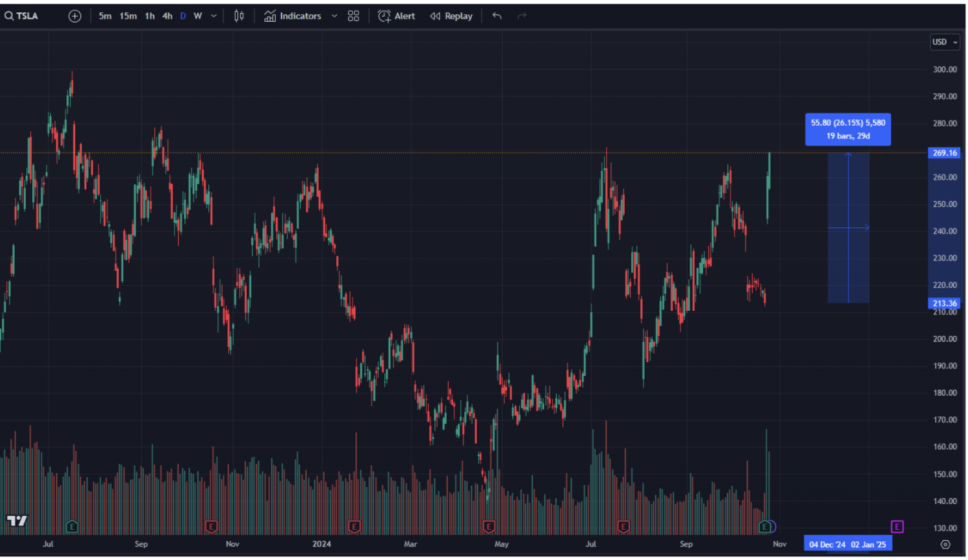Viewport: 968px width, 560px height.
Task: Click the 300.00 price axis label
Action: point(945,69)
